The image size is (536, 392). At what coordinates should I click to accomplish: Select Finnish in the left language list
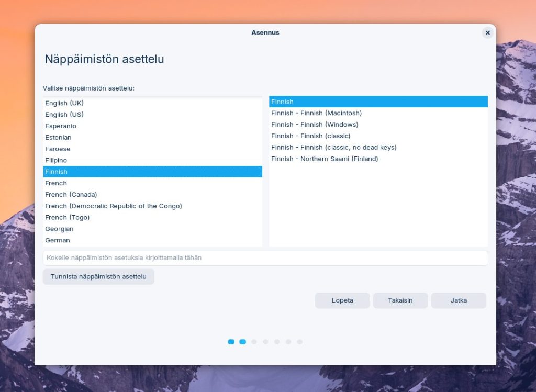pyautogui.click(x=152, y=172)
